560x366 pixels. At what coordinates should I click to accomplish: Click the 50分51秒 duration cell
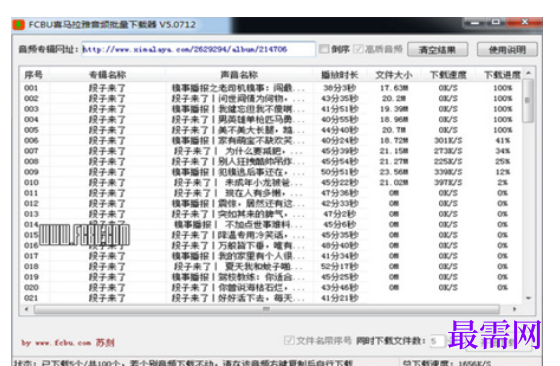tap(340, 172)
